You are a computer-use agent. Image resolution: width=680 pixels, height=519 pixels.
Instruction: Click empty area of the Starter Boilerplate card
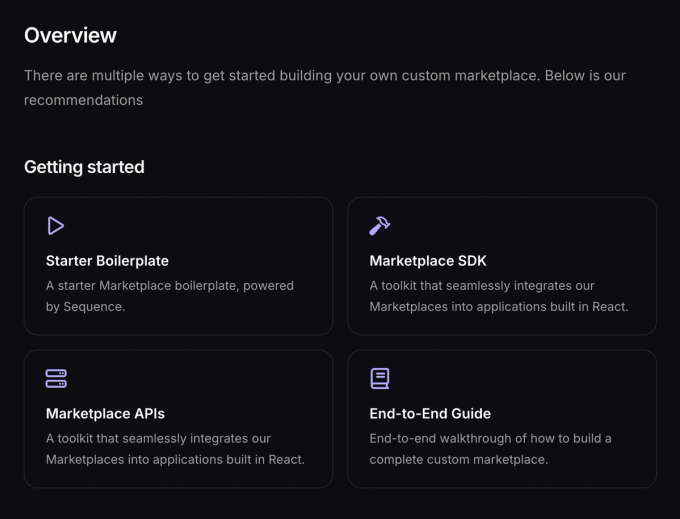click(x=217, y=228)
